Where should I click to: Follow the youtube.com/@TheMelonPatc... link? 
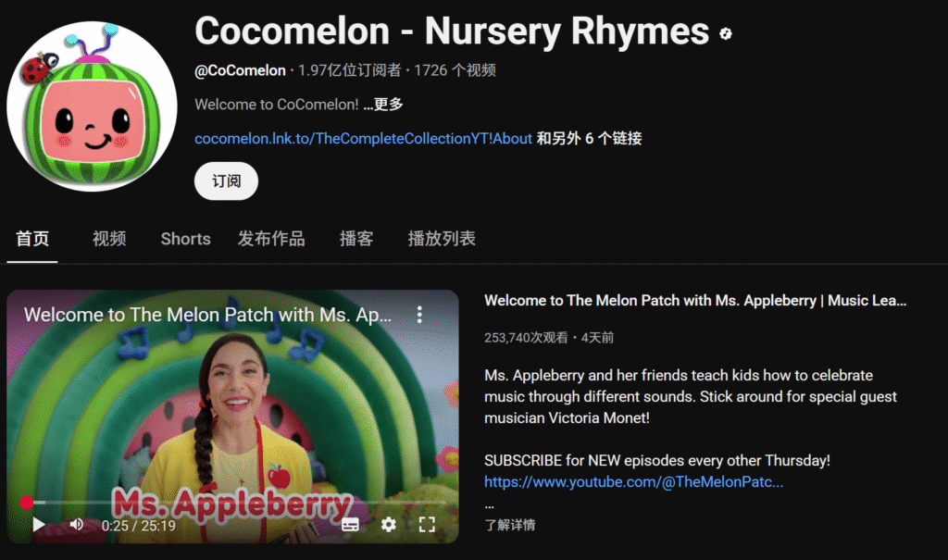tap(633, 482)
